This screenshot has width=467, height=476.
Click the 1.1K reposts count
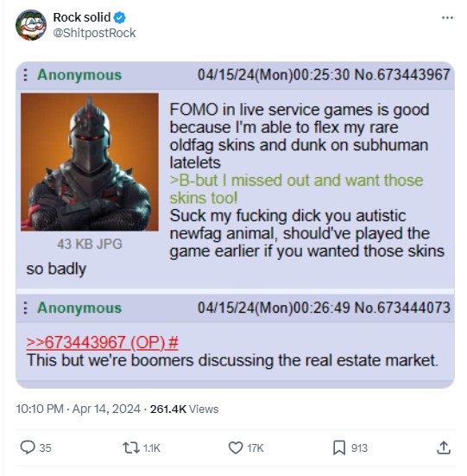tap(151, 448)
